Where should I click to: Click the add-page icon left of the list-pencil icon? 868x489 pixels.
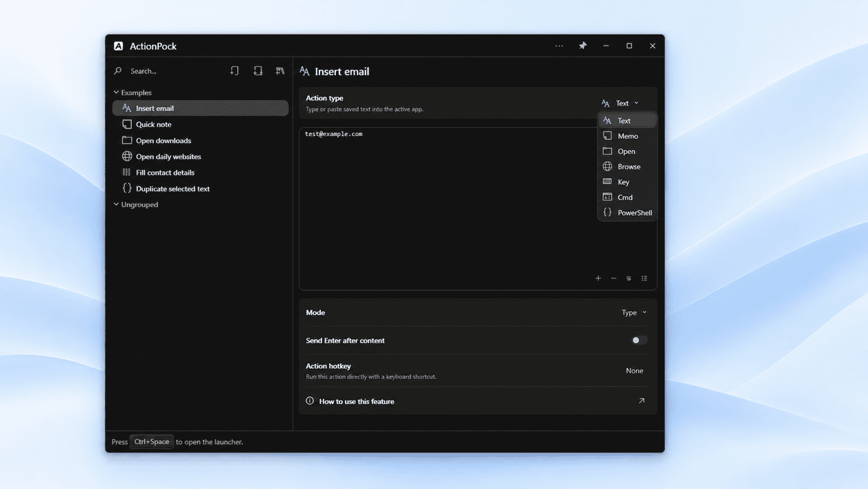pyautogui.click(x=257, y=71)
